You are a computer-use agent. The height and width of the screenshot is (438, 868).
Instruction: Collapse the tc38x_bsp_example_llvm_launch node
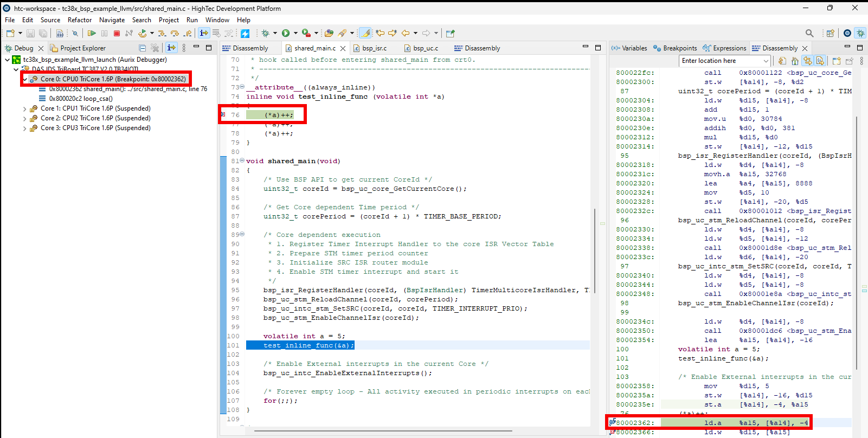(x=7, y=60)
